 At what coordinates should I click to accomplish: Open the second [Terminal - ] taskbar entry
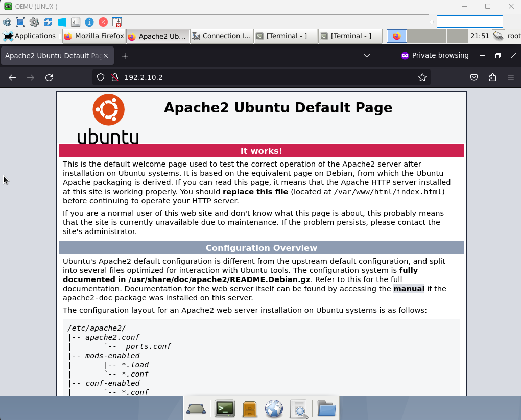point(350,36)
